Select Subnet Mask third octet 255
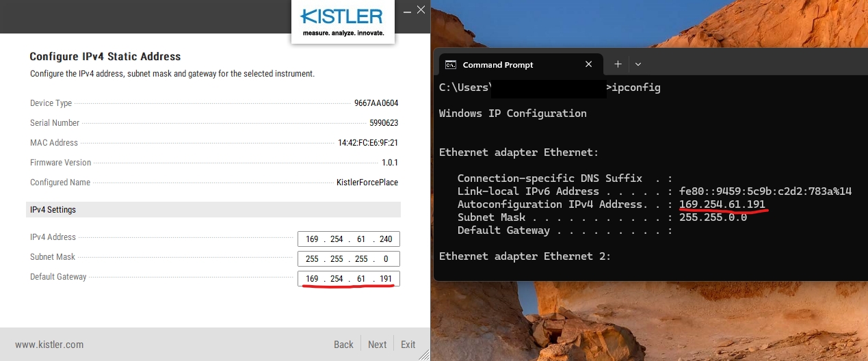 361,260
